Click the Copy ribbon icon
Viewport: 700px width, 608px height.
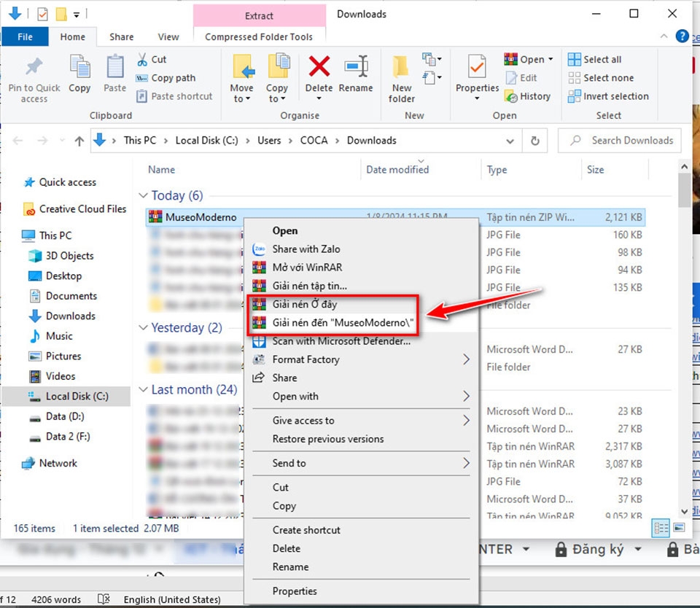(x=79, y=67)
